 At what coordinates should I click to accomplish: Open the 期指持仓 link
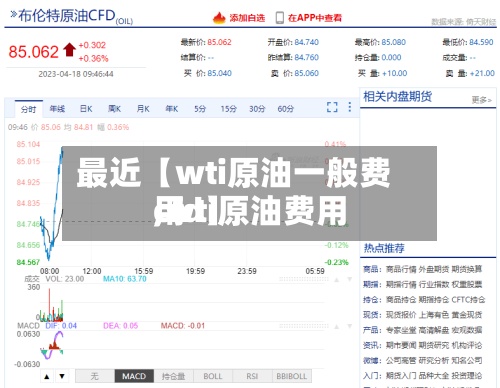[x=434, y=300]
